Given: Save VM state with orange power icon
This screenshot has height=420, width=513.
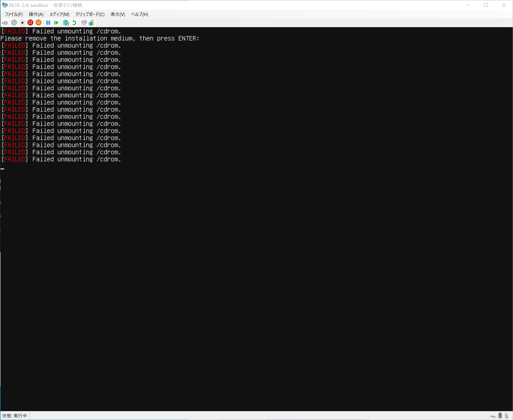Looking at the screenshot, I should (39, 23).
